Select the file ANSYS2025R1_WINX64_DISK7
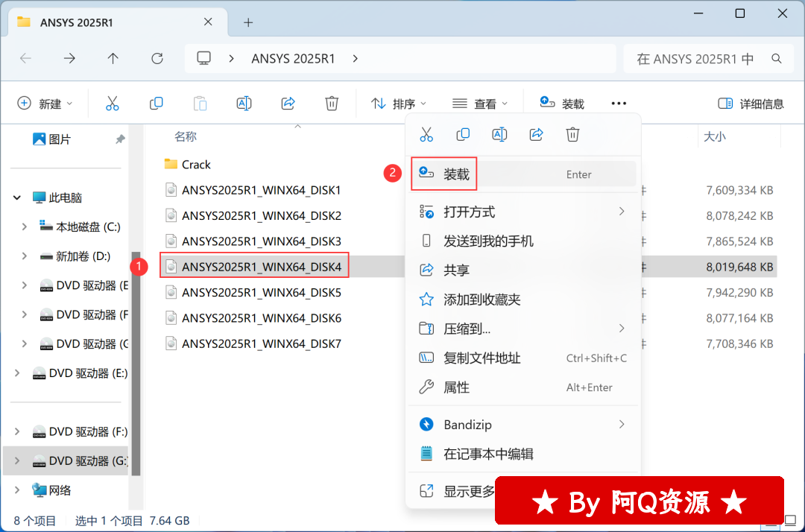 [253, 343]
